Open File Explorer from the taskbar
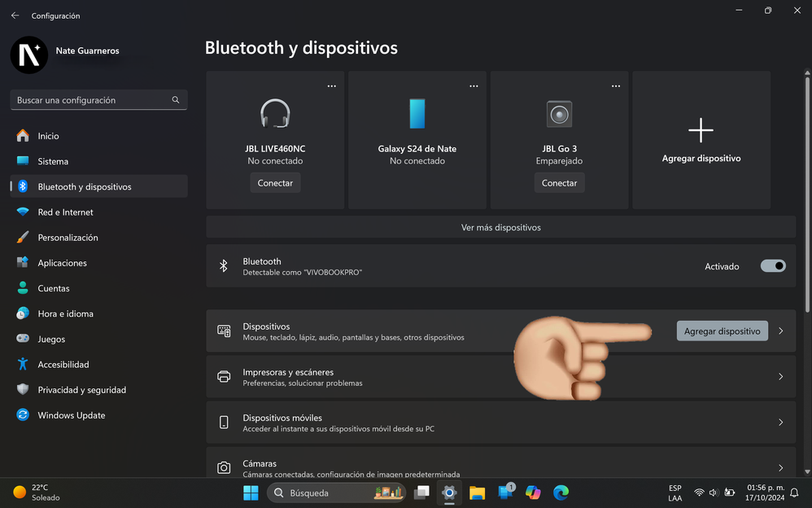The image size is (812, 508). [477, 493]
